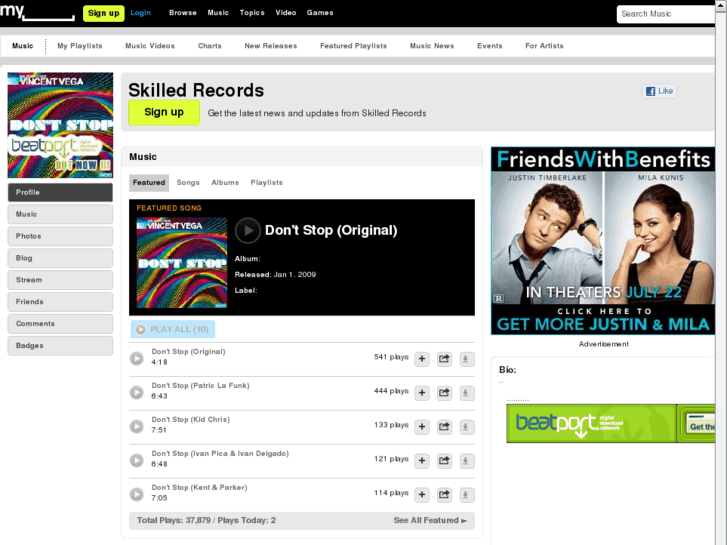Image resolution: width=727 pixels, height=545 pixels.
Task: Click the large Sign up button under Skilled Records
Action: pyautogui.click(x=164, y=112)
